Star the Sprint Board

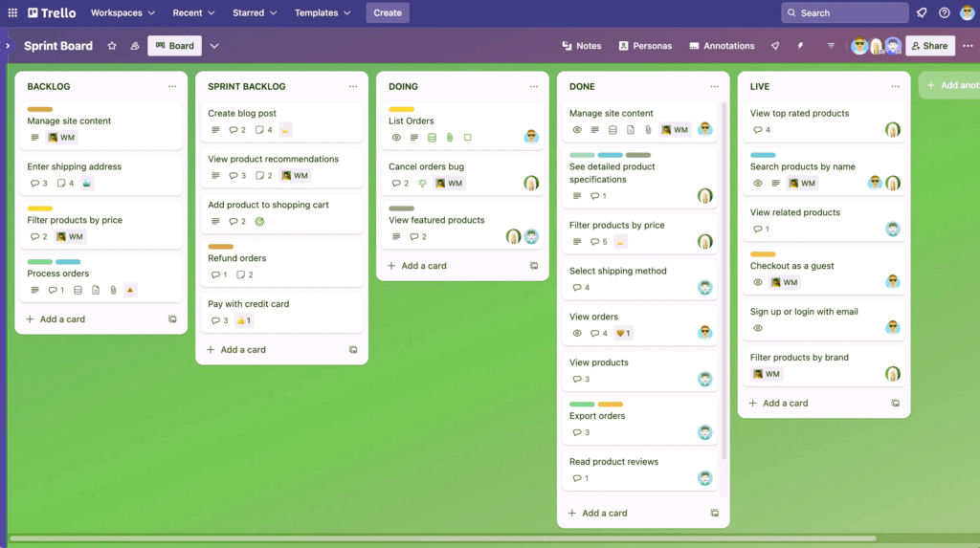(x=112, y=46)
